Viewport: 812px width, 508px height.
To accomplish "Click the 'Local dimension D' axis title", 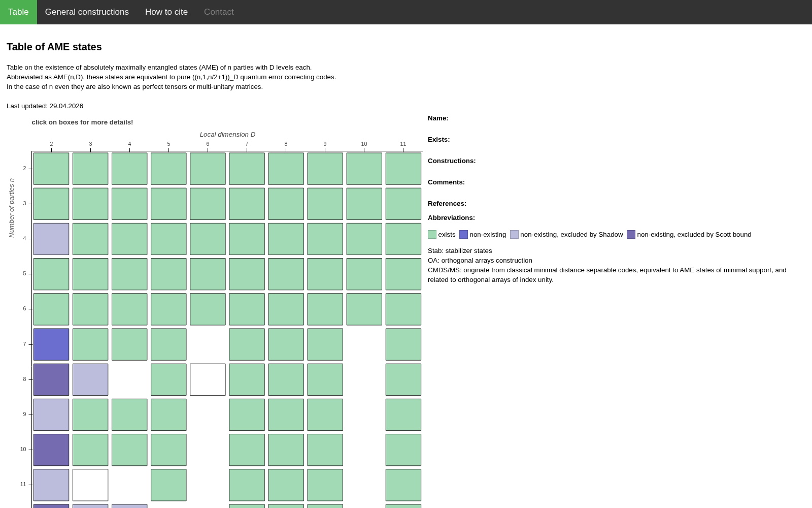I will (227, 135).
